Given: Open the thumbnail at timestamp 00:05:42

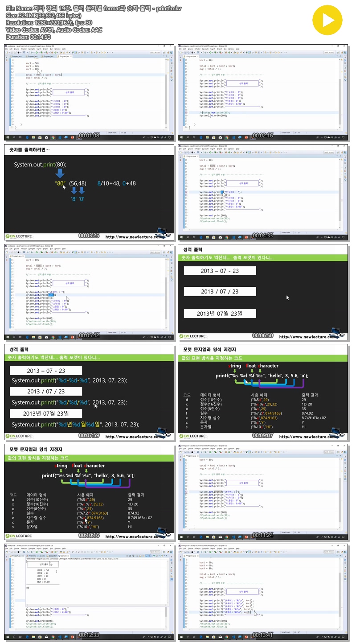Looking at the screenshot, I should 89,292.
